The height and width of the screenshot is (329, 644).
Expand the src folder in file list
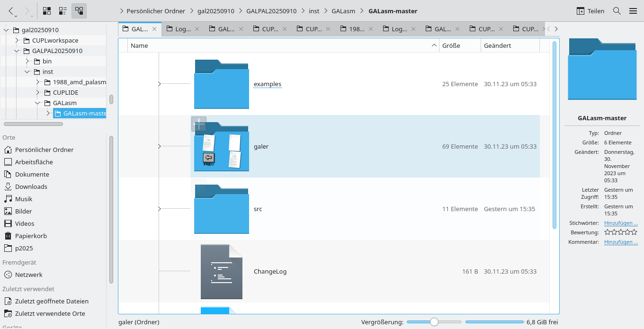click(x=159, y=209)
